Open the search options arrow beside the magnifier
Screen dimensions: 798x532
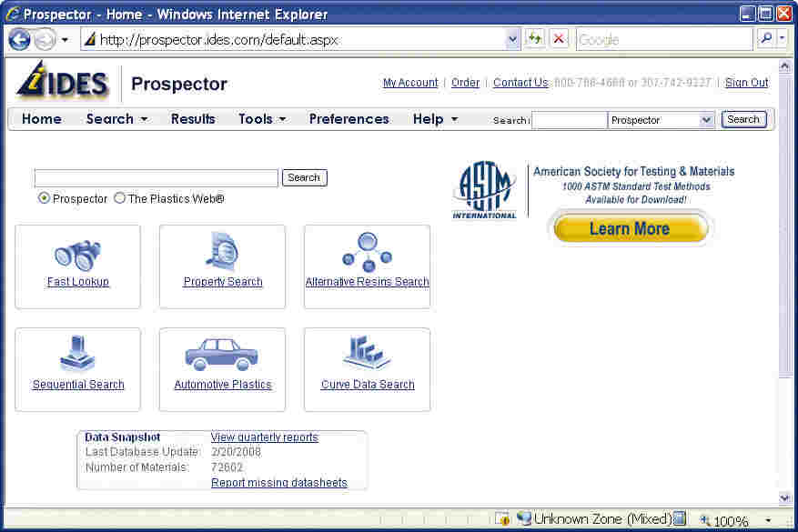(x=783, y=39)
